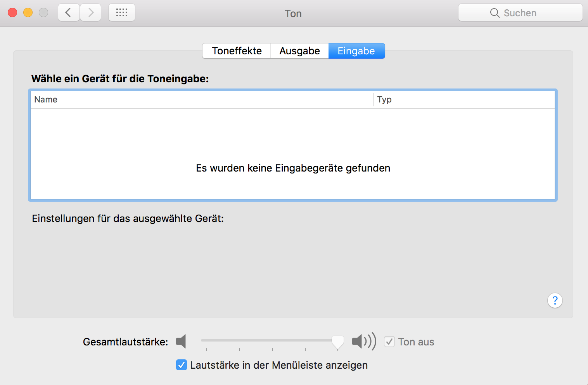Minimize the Ton preferences window
The height and width of the screenshot is (385, 588).
point(28,13)
